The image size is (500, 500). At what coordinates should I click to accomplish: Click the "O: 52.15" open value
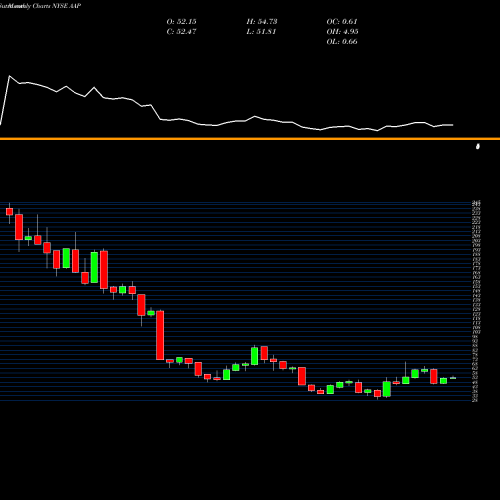(x=181, y=22)
